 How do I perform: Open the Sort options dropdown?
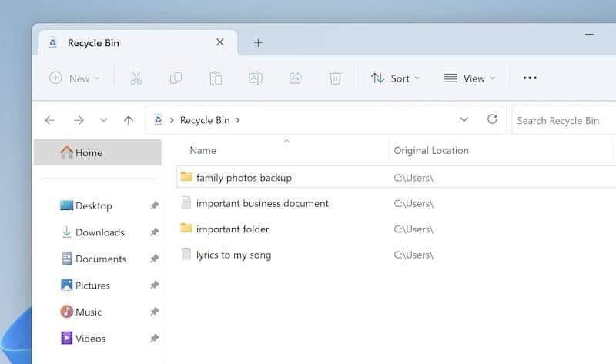click(395, 78)
